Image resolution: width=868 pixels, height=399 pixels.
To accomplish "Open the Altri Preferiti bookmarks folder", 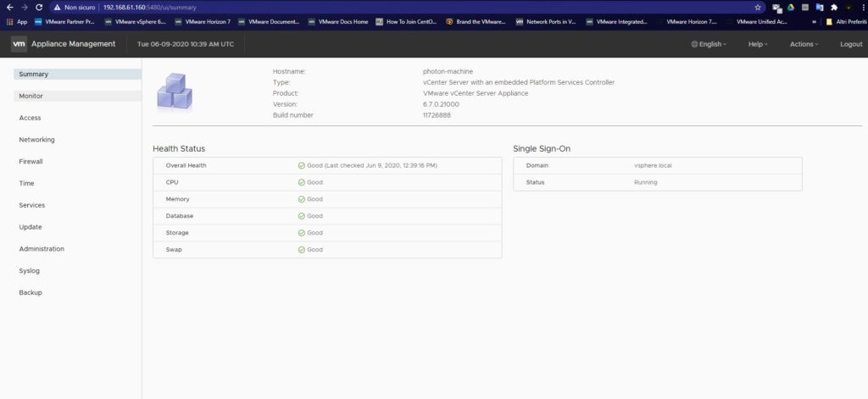I will (x=845, y=21).
